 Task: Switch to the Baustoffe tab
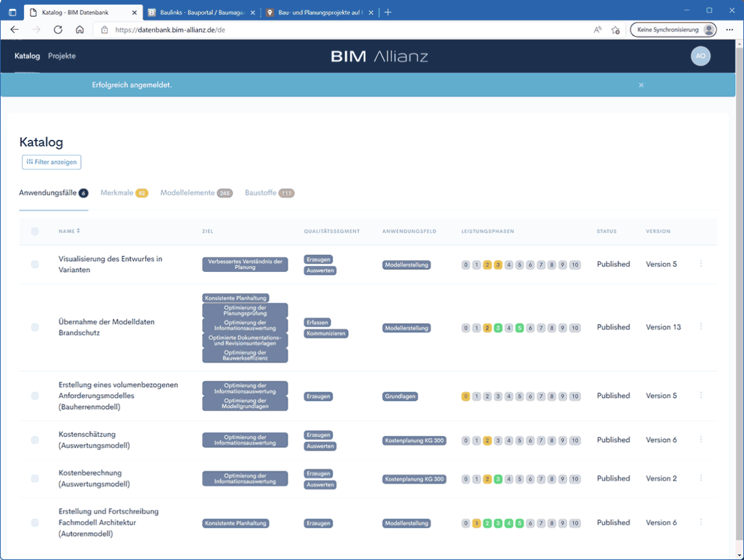pyautogui.click(x=269, y=193)
